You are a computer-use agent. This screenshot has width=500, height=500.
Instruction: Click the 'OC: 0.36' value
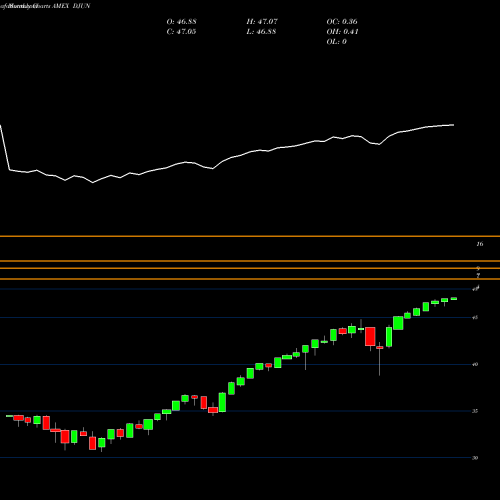coord(342,22)
